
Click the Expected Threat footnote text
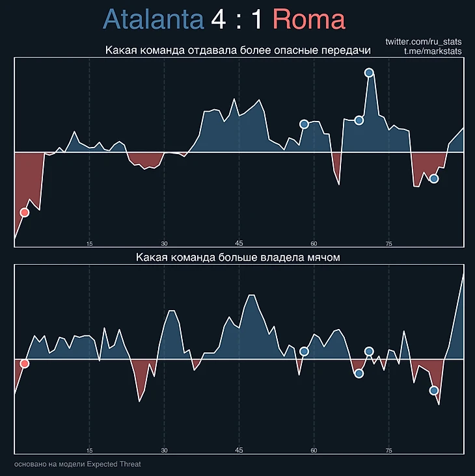pos(77,464)
